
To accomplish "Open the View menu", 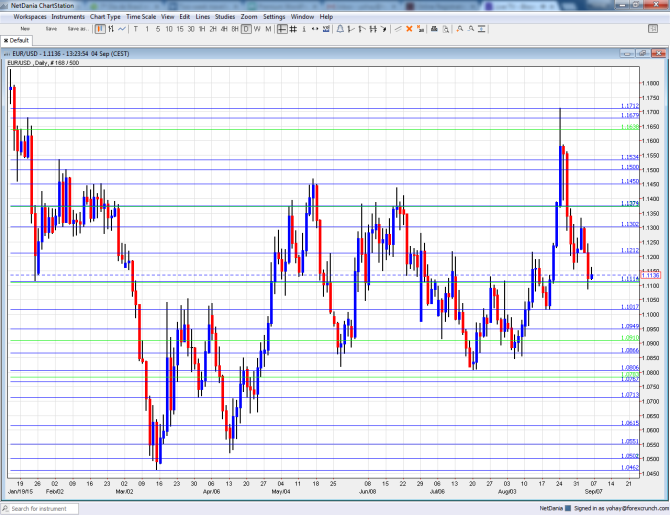I will tap(168, 17).
